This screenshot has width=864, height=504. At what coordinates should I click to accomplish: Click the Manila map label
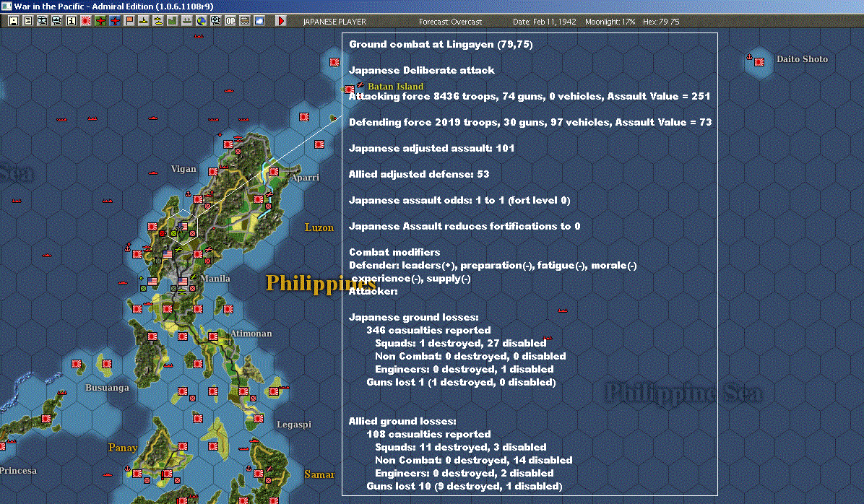coord(215,278)
